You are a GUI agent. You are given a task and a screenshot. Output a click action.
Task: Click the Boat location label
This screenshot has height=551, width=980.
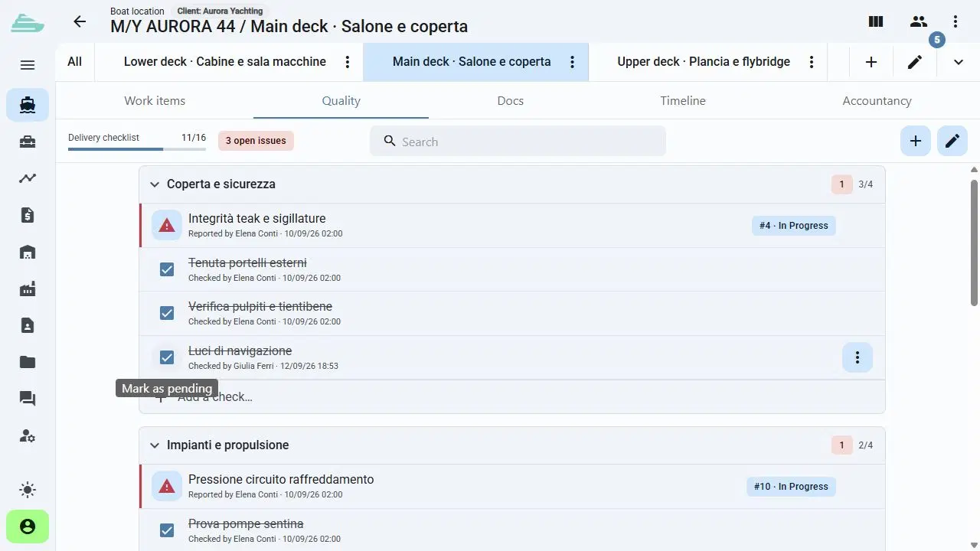pyautogui.click(x=137, y=11)
